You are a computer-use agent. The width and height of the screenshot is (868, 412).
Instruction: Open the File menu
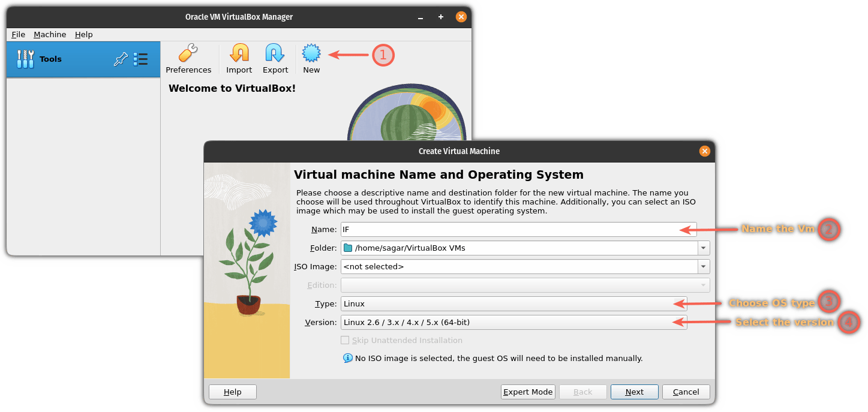pos(18,34)
